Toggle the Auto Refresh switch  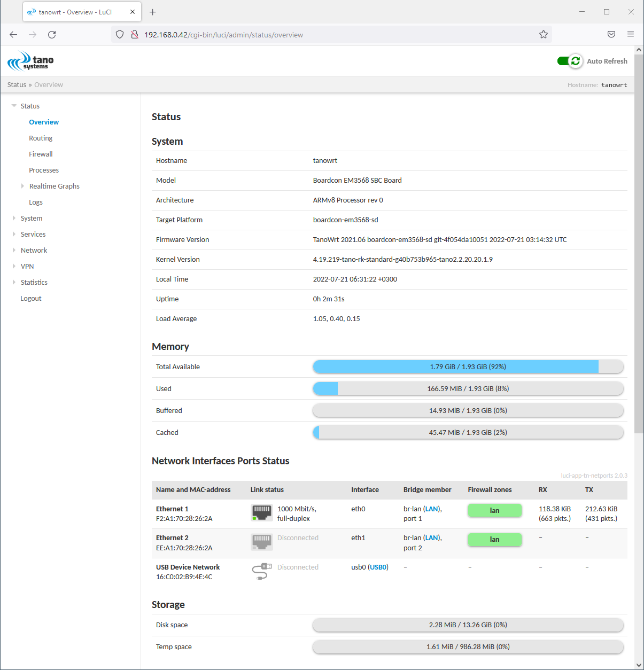[x=570, y=61]
